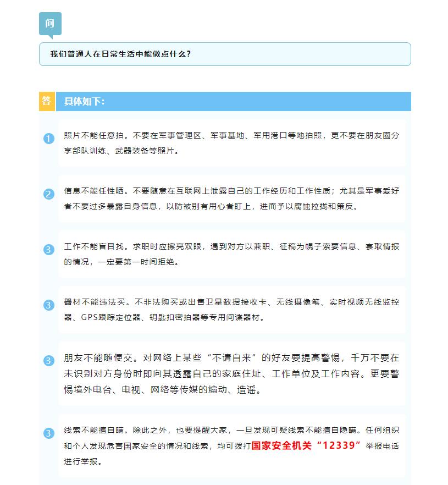This screenshot has width=448, height=485.
Task: Click the sentence starting 照片不能任意拍
Action: 94,135
